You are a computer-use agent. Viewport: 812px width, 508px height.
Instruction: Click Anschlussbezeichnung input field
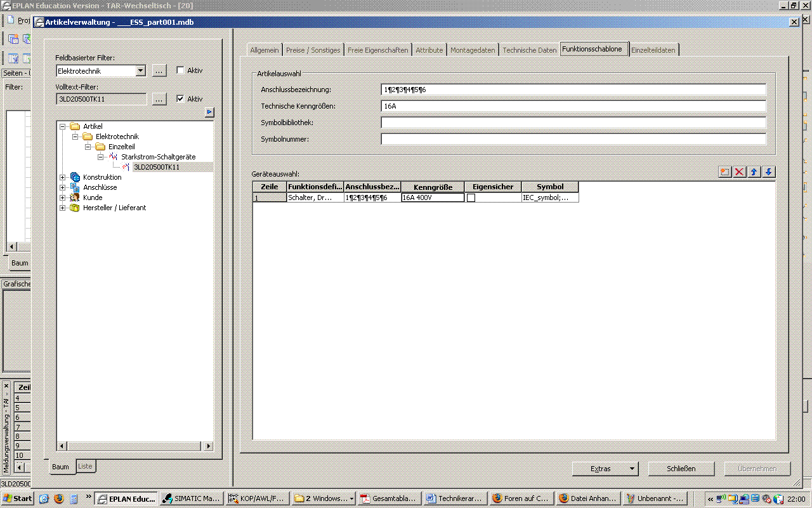573,90
